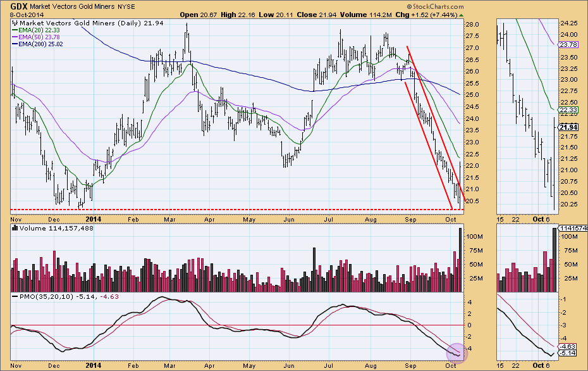This screenshot has height=371, width=588.
Task: Click the red dashed support line
Action: (237, 209)
